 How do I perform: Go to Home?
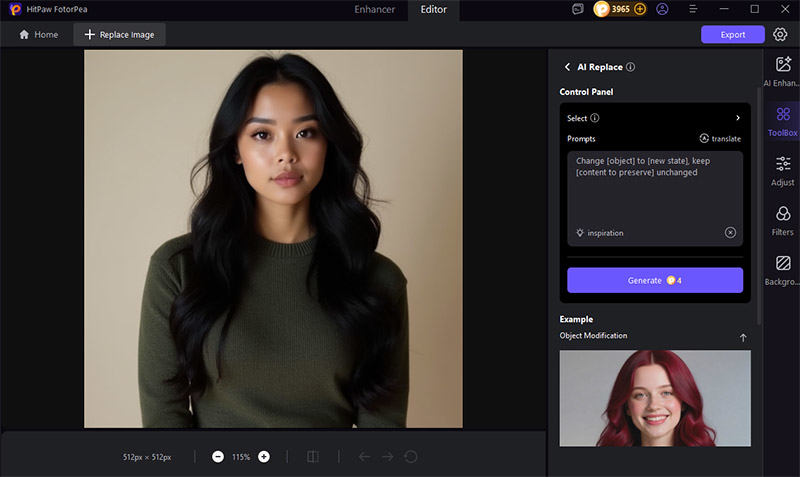click(x=38, y=35)
